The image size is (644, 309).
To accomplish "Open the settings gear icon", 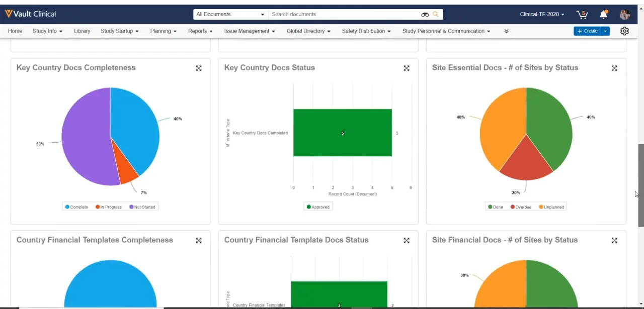I will point(624,31).
